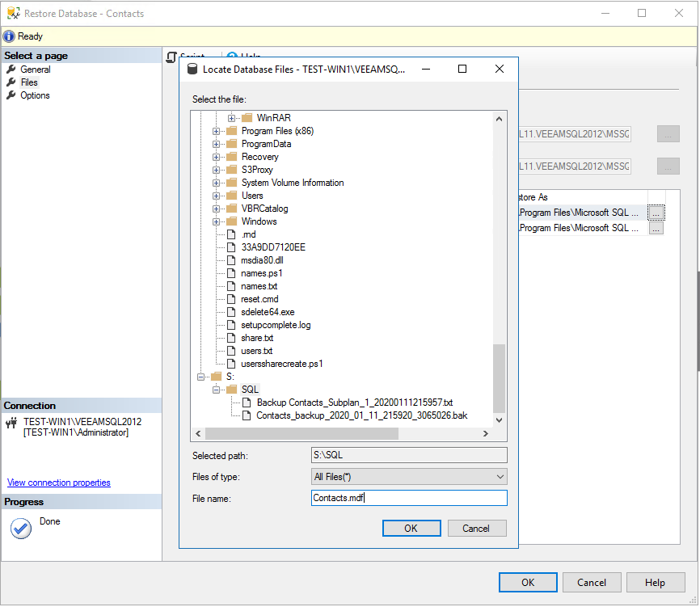
Task: Click the Contacts_backup .bak file icon
Action: [x=247, y=415]
